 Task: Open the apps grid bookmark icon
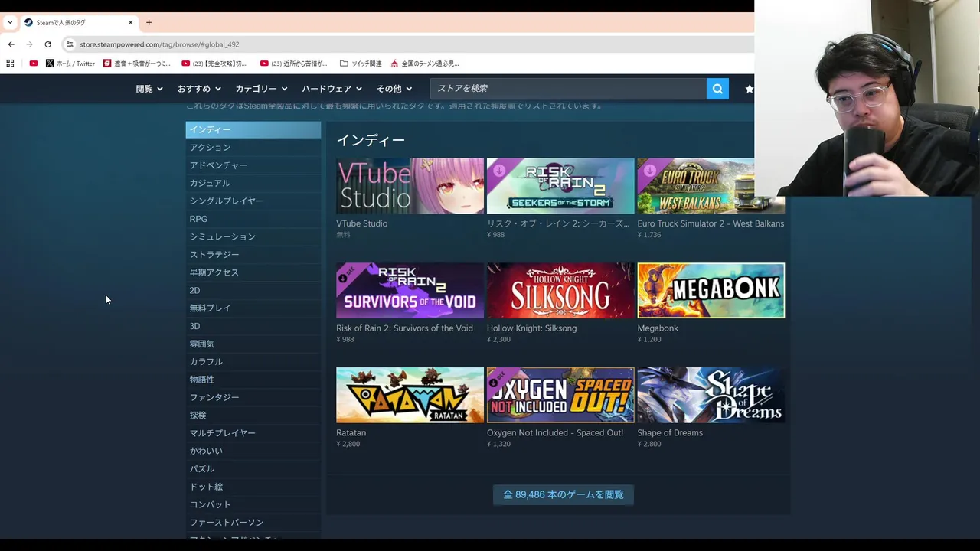click(x=10, y=64)
